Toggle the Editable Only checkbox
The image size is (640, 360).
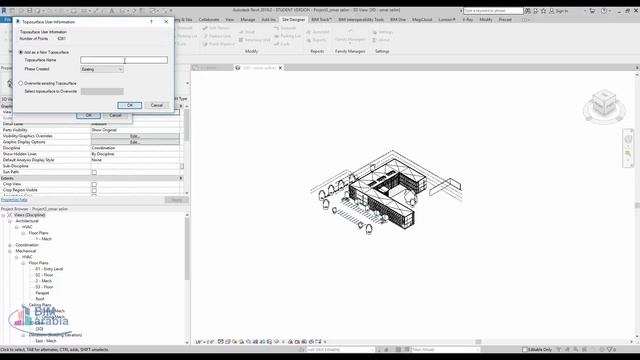(x=525, y=350)
